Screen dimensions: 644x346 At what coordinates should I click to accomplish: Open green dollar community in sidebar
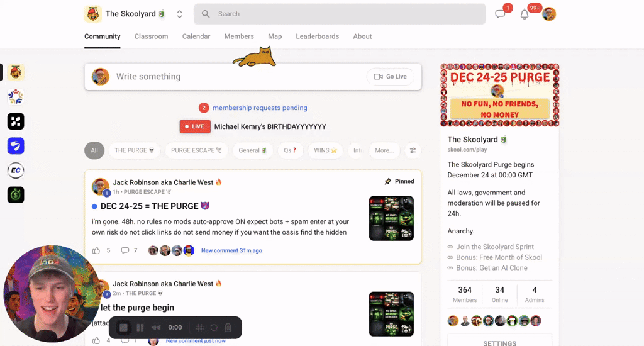coord(16,195)
